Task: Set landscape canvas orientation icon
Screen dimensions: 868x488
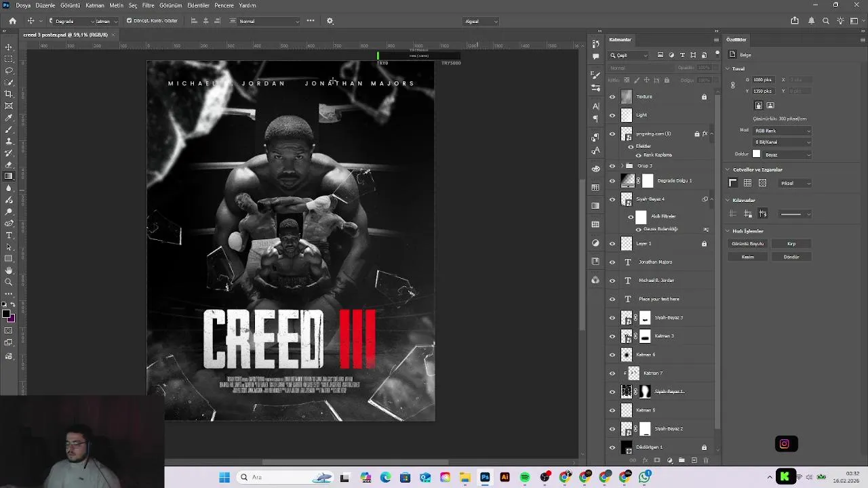Action: point(770,106)
